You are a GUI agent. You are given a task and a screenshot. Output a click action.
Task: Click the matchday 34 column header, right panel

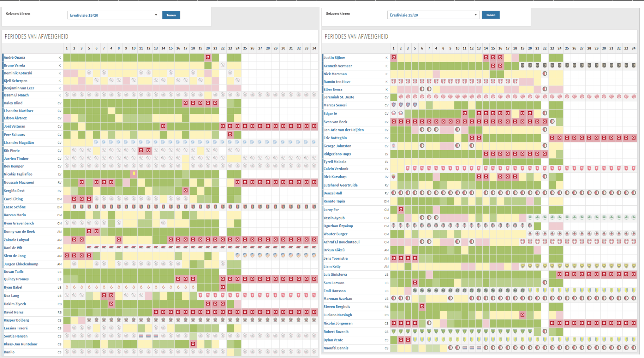(634, 48)
